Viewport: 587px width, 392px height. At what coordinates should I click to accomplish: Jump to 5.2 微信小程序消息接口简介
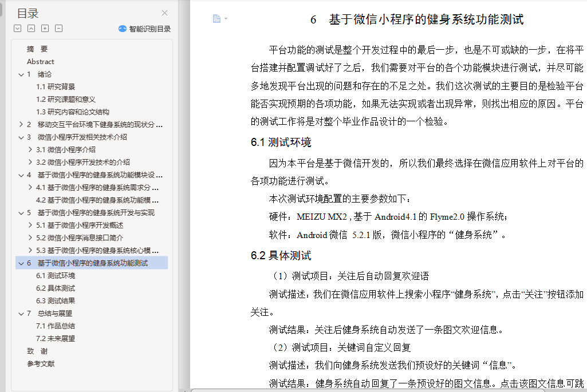click(x=80, y=238)
